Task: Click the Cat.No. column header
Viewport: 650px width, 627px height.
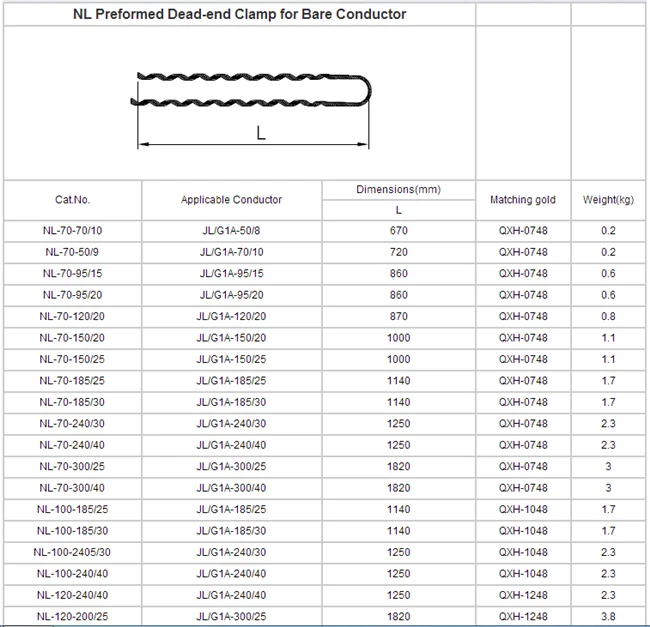Action: pyautogui.click(x=73, y=200)
